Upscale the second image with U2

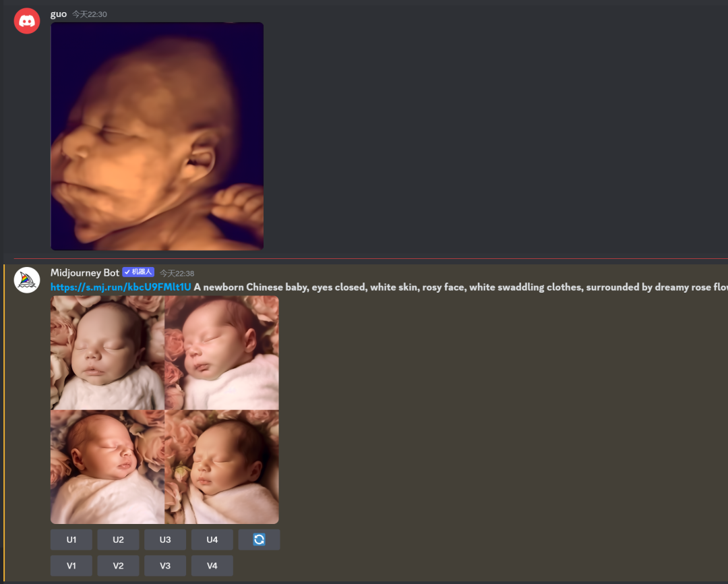click(118, 539)
